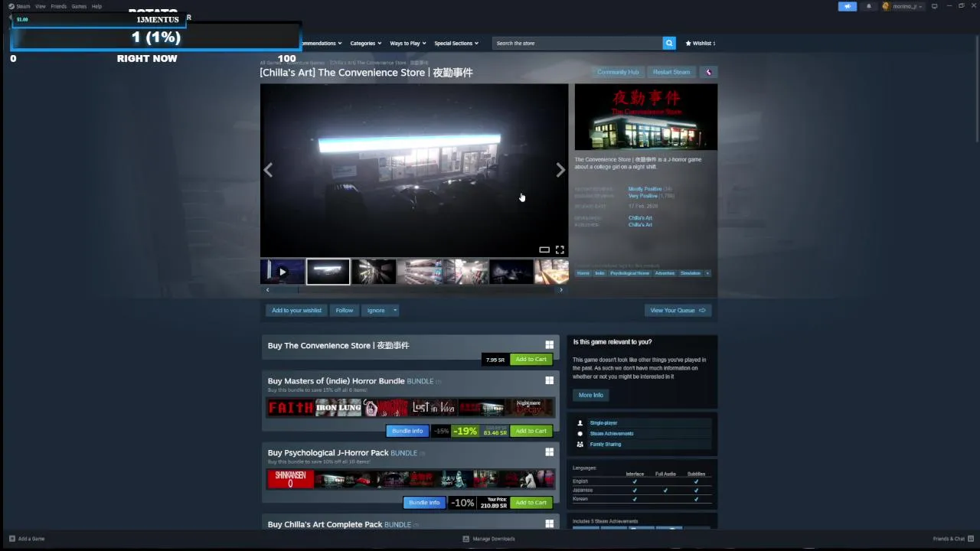
Task: Add Masters of Horror Bundle to cart
Action: coord(531,431)
